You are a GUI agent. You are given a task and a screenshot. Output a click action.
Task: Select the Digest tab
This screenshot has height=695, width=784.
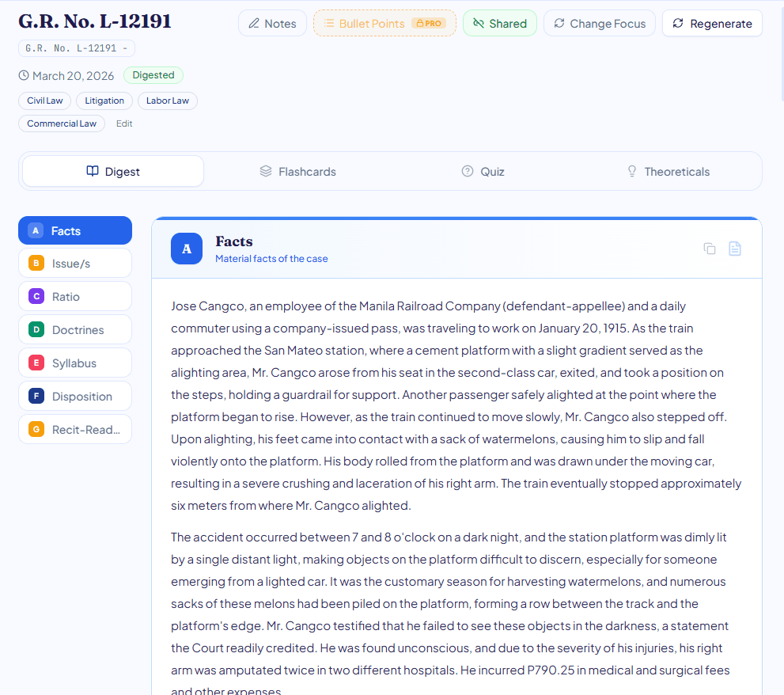click(x=113, y=172)
